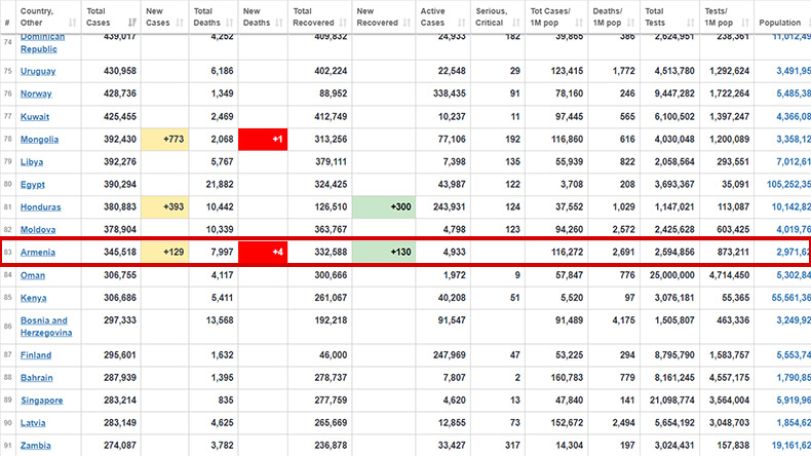Open the Armenia country link
The height and width of the screenshot is (456, 811).
pyautogui.click(x=37, y=252)
